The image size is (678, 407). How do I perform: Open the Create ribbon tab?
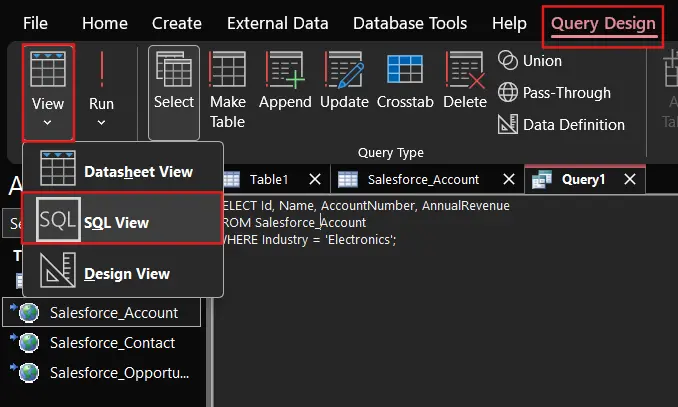pyautogui.click(x=176, y=23)
